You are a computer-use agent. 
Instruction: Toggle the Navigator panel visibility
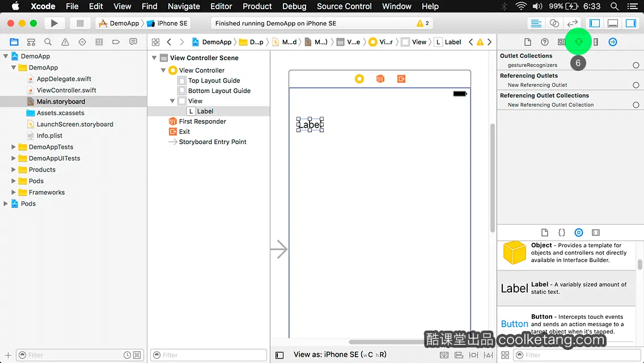[x=595, y=23]
